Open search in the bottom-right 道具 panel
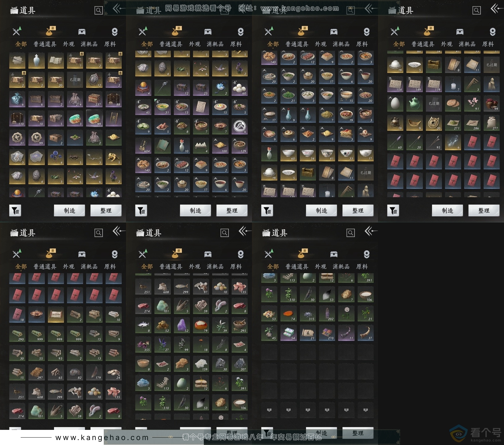 (351, 233)
